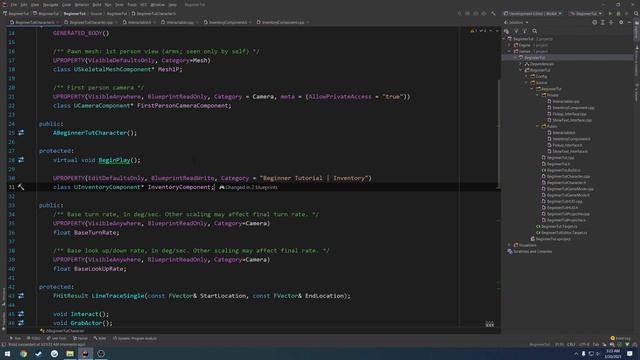640x360 pixels.
Task: Click the first filter icon in Solution explorer toolbar
Action: pyautogui.click(x=516, y=31)
